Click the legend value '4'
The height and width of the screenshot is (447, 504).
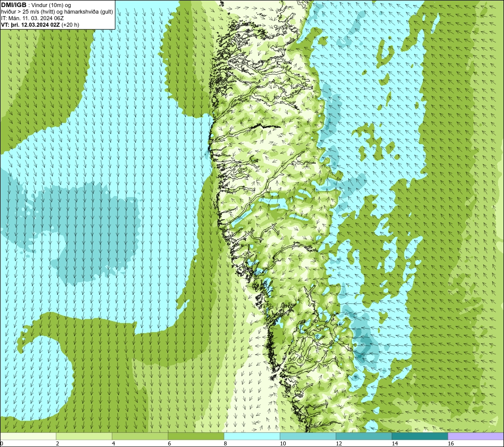113,443
